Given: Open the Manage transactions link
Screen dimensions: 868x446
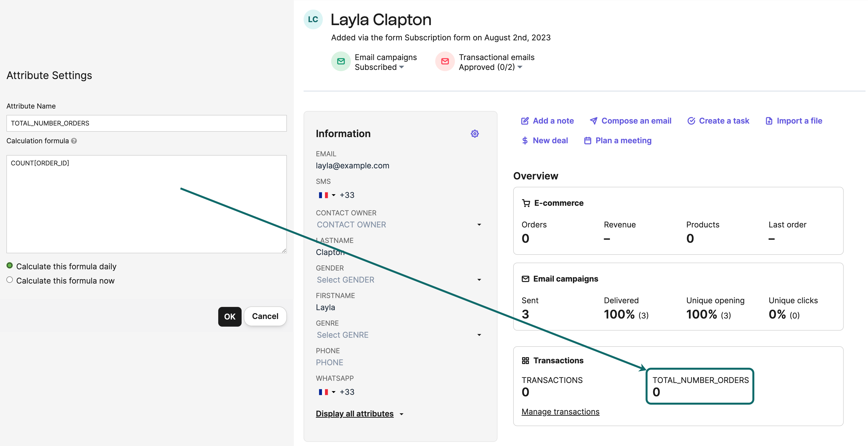Looking at the screenshot, I should coord(560,412).
